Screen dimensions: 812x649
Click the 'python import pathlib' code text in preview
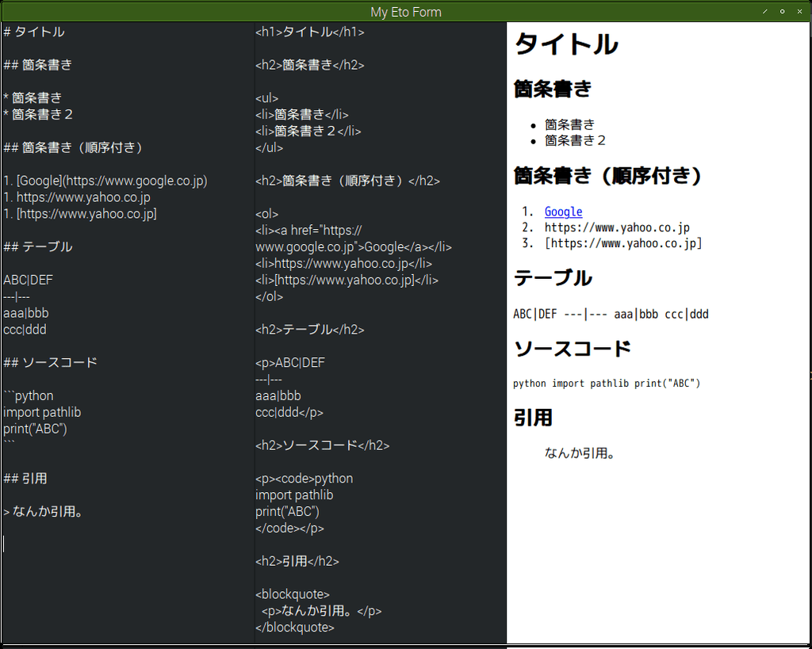(607, 384)
